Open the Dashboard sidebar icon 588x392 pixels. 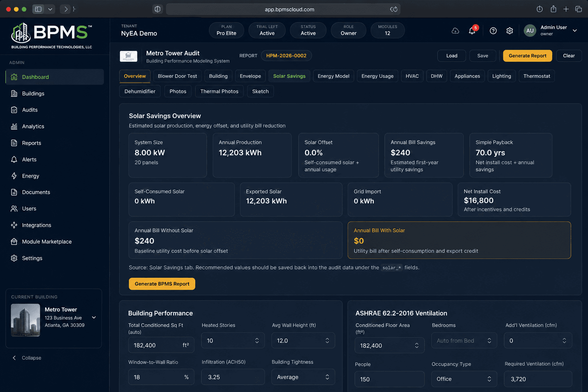click(14, 77)
